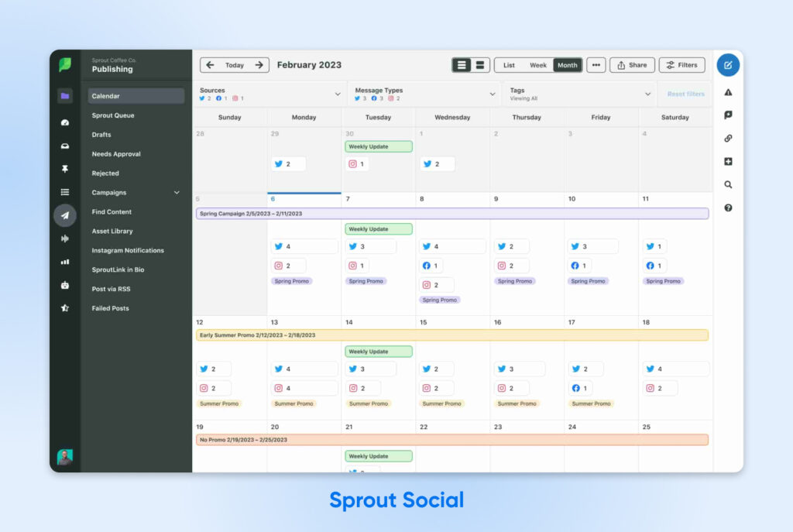This screenshot has width=793, height=532.
Task: Click the Share button
Action: (x=632, y=65)
